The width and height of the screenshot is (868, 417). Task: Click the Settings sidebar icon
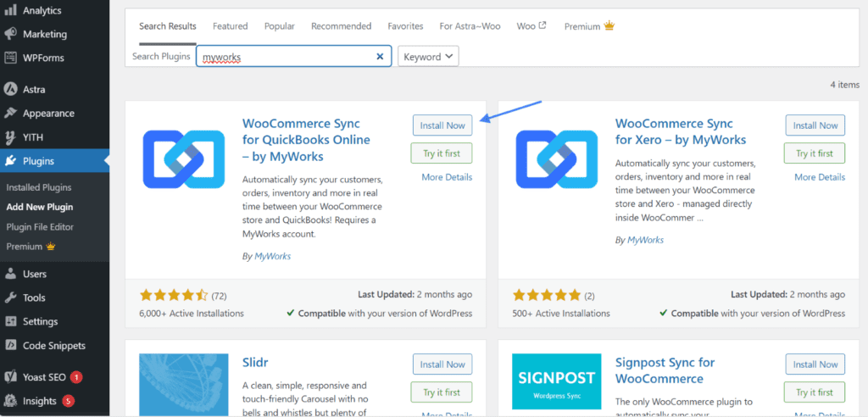coord(10,321)
